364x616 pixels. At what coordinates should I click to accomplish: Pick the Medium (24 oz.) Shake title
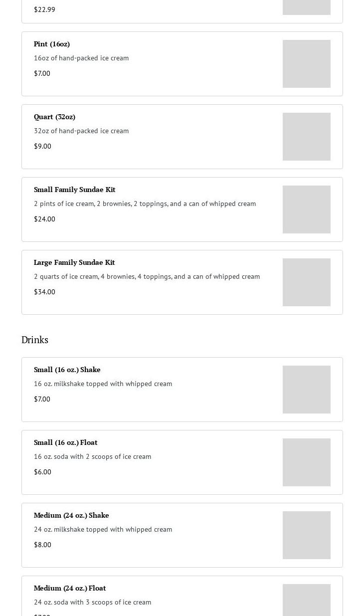[x=71, y=515]
